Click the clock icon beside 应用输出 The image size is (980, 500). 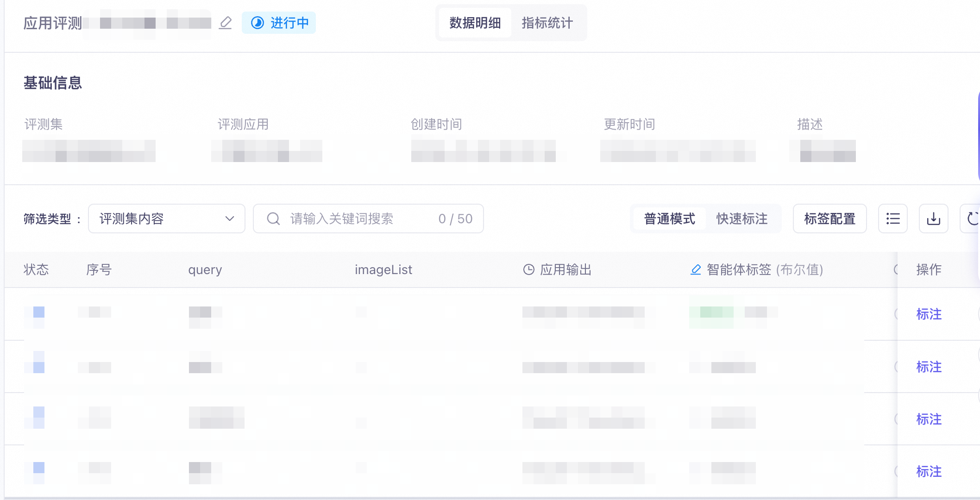[528, 269]
